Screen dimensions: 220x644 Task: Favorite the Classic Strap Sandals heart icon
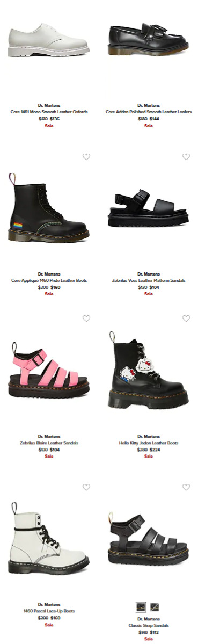pos(186,487)
